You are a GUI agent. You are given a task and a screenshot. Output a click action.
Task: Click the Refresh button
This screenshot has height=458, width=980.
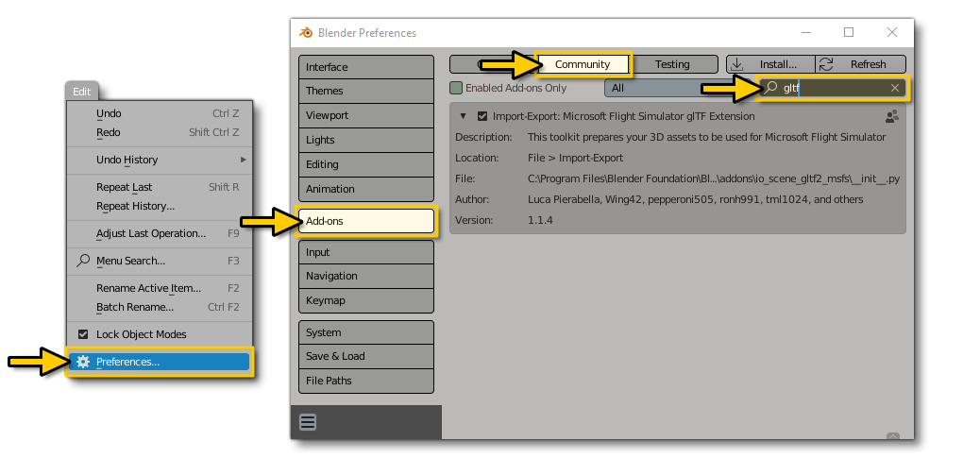point(861,64)
